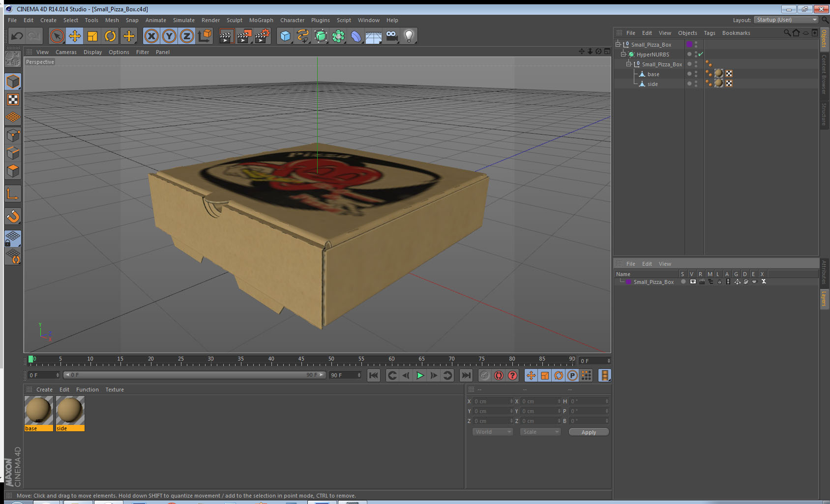
Task: Click the Apply button
Action: [589, 432]
